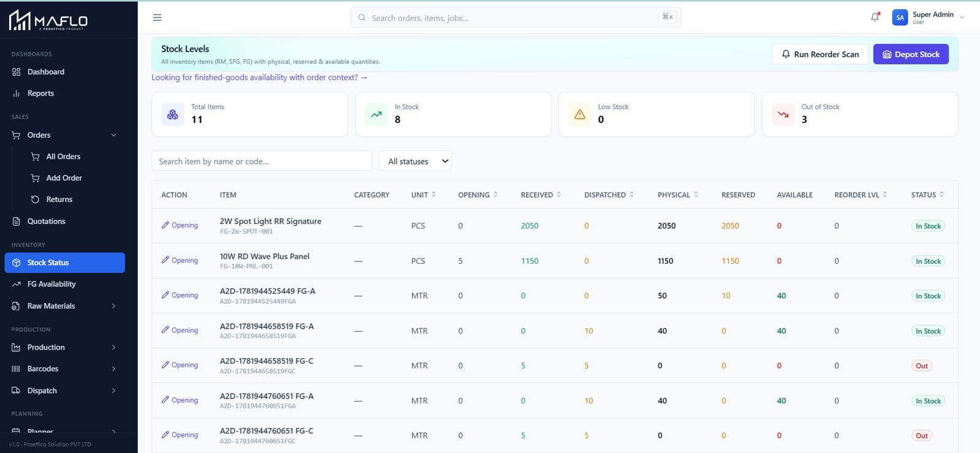Follow the finished-goods availability link
The image size is (980, 453).
click(260, 77)
